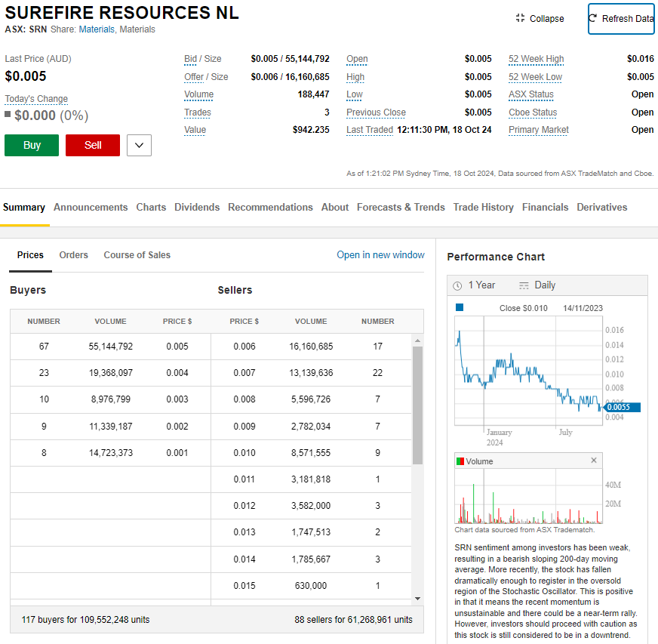Click buyer volume 19,368,097 cell
Screen dimensions: 658x644
pyautogui.click(x=111, y=373)
